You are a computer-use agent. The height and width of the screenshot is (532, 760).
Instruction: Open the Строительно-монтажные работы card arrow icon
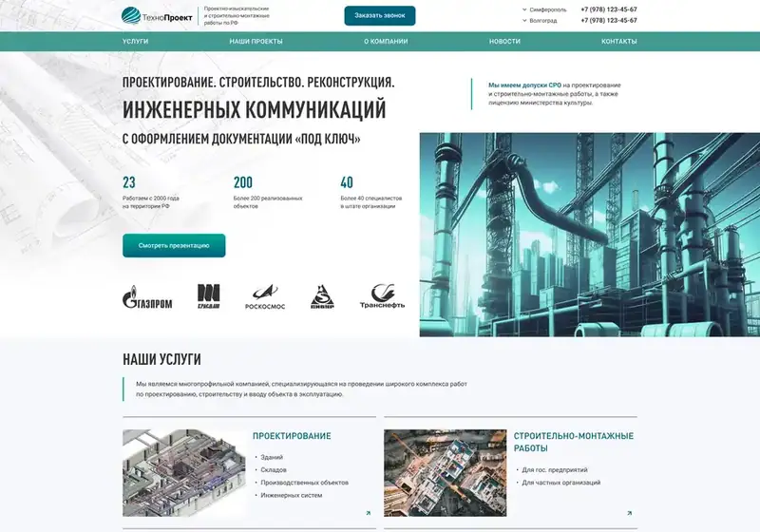pos(629,513)
